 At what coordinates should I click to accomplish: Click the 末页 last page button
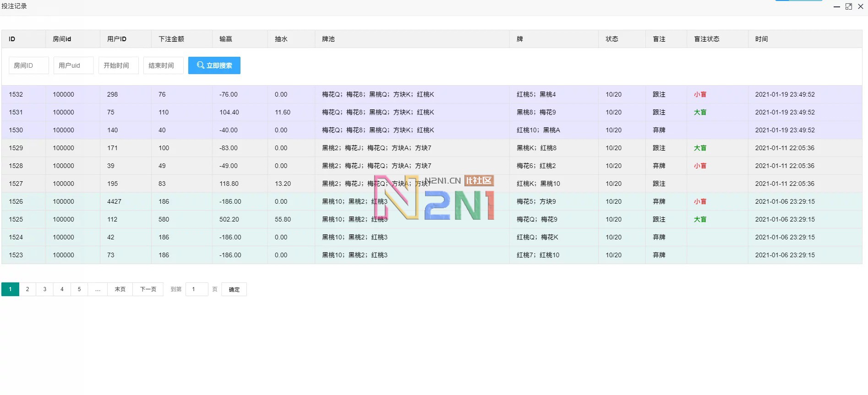(120, 289)
